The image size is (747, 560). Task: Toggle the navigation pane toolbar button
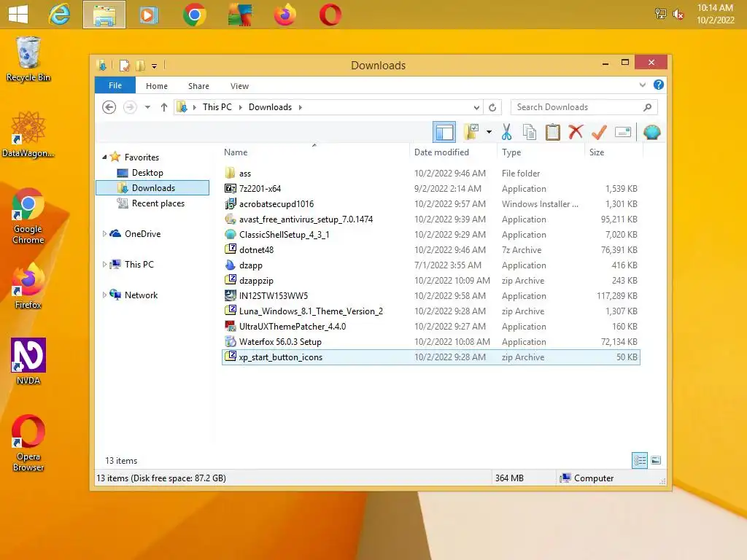(x=444, y=132)
